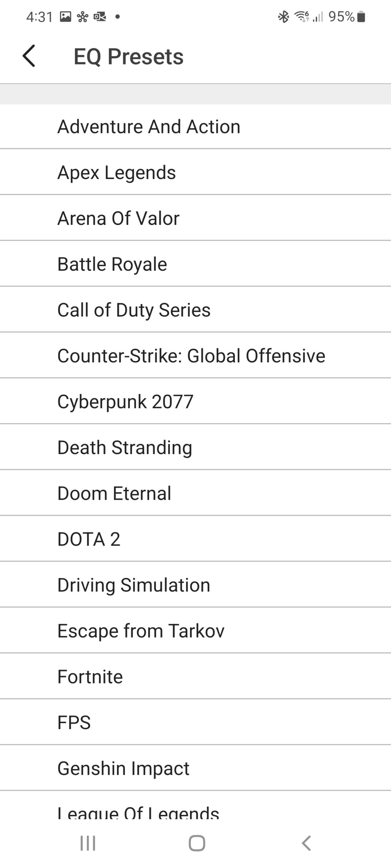Select Arena Of Valor preset

point(118,218)
